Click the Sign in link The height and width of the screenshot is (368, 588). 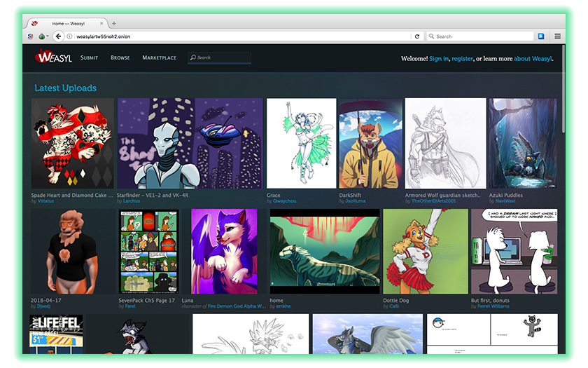coord(438,59)
